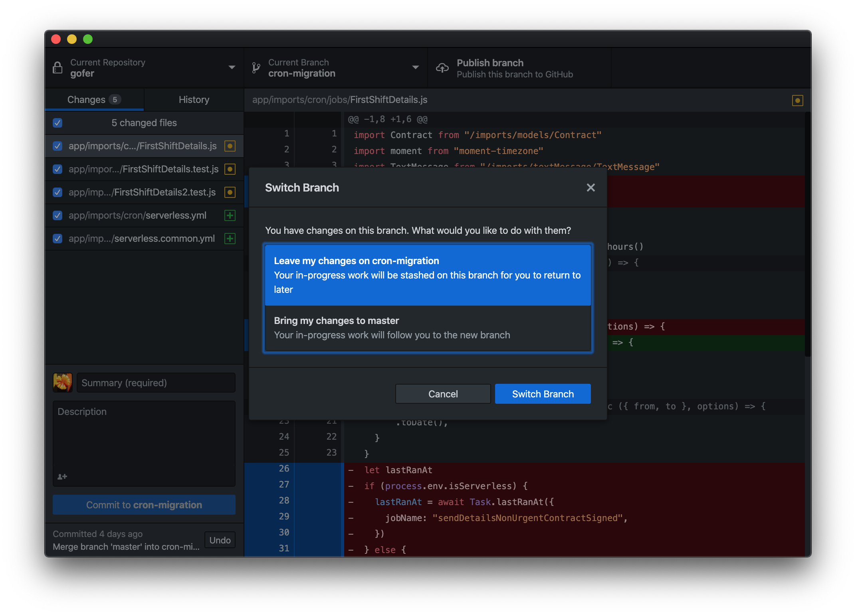Close the Switch Branch dialog with the X
This screenshot has width=856, height=616.
click(590, 188)
